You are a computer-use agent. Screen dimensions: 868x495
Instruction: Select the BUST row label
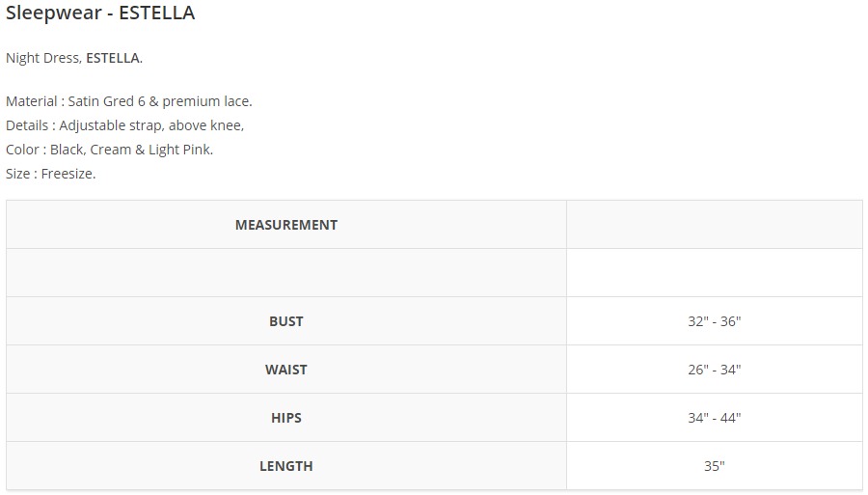pyautogui.click(x=286, y=321)
